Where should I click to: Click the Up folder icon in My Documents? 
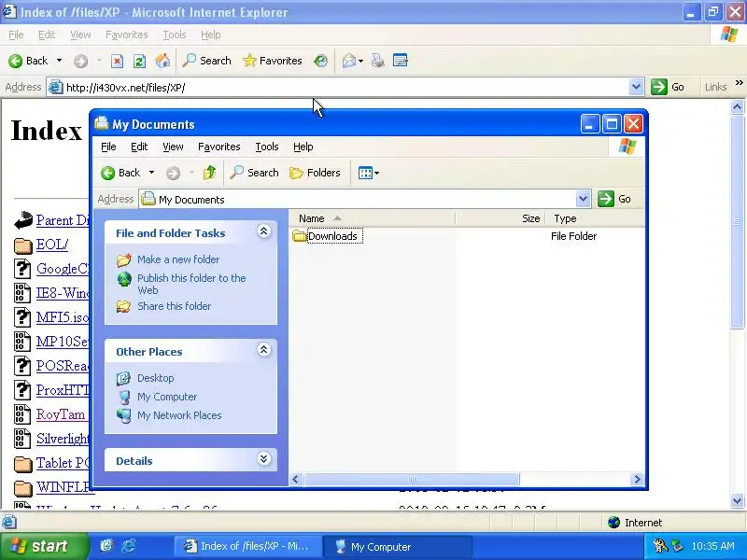[x=209, y=173]
